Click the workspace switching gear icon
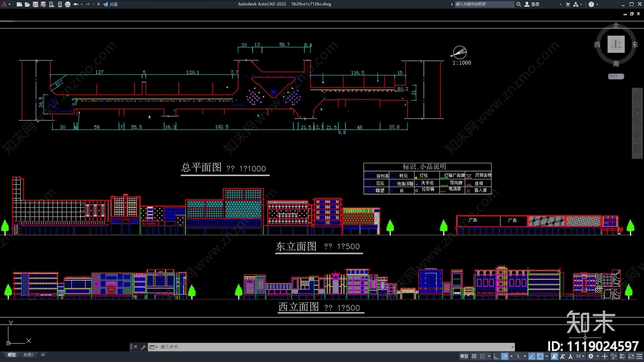Image resolution: width=644 pixels, height=362 pixels. 591,356
